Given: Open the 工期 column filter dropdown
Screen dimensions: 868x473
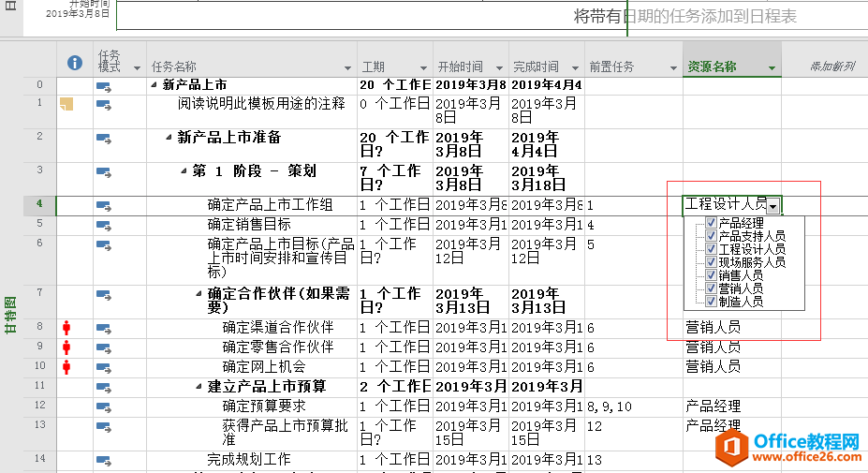Looking at the screenshot, I should (423, 68).
